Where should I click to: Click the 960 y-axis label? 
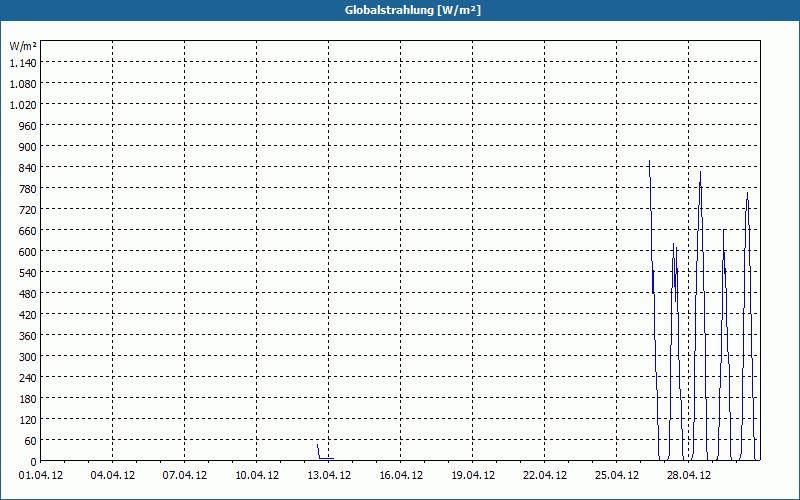28,126
